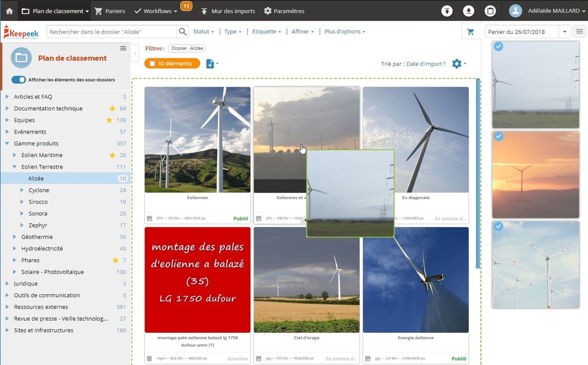Uncheck the third basket image checkmark
The width and height of the screenshot is (588, 365).
pyautogui.click(x=498, y=226)
